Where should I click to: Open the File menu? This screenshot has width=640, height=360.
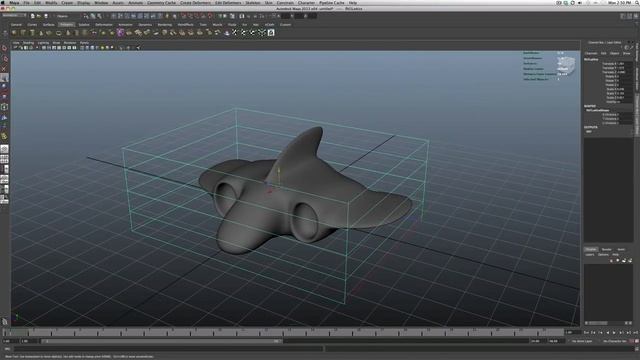[x=27, y=2]
